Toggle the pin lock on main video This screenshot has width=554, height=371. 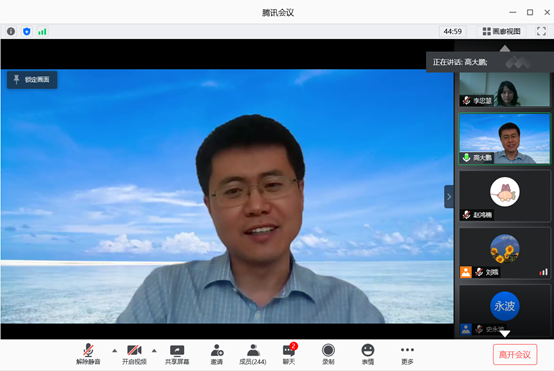pos(32,80)
